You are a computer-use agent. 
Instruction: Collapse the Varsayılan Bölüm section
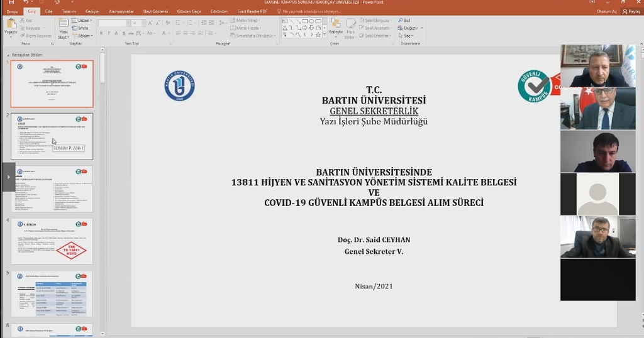click(8, 55)
